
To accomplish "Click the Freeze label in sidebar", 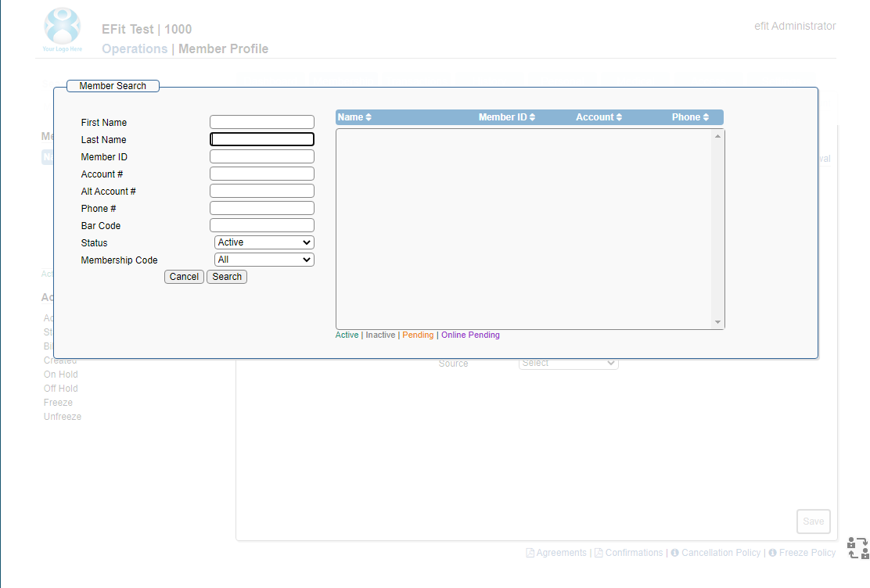I will pyautogui.click(x=58, y=403).
